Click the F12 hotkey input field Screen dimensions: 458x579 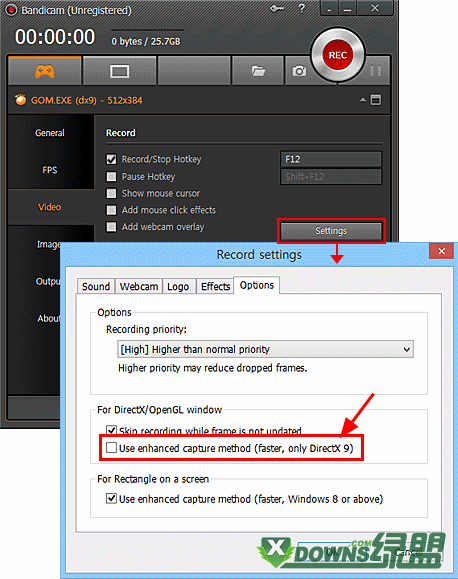(331, 159)
